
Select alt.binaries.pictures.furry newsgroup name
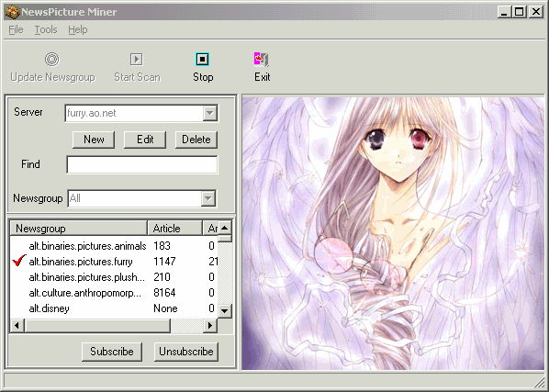click(81, 262)
